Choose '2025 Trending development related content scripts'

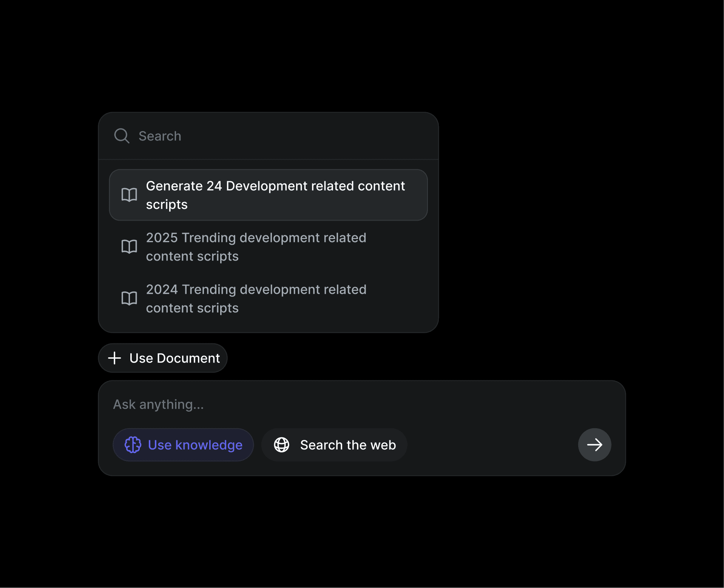point(269,247)
